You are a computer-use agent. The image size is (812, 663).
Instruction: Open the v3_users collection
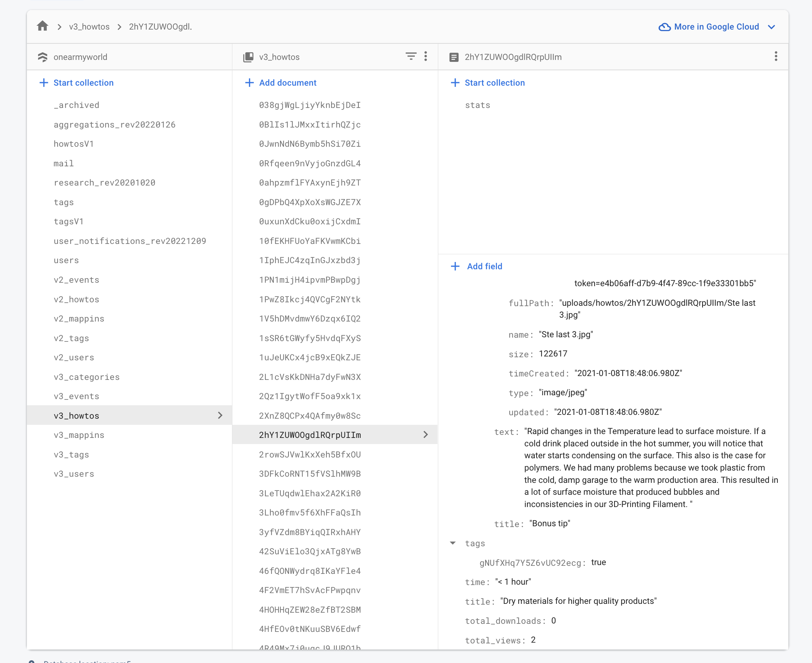(x=74, y=474)
